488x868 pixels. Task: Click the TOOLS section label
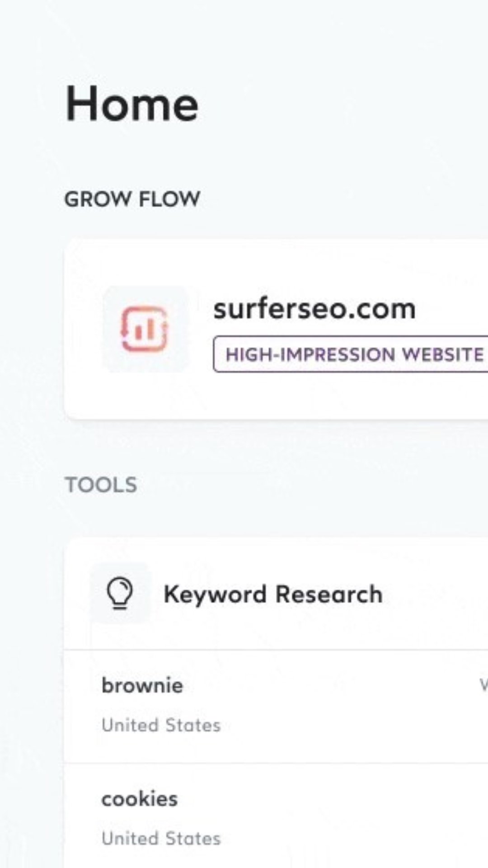click(101, 485)
